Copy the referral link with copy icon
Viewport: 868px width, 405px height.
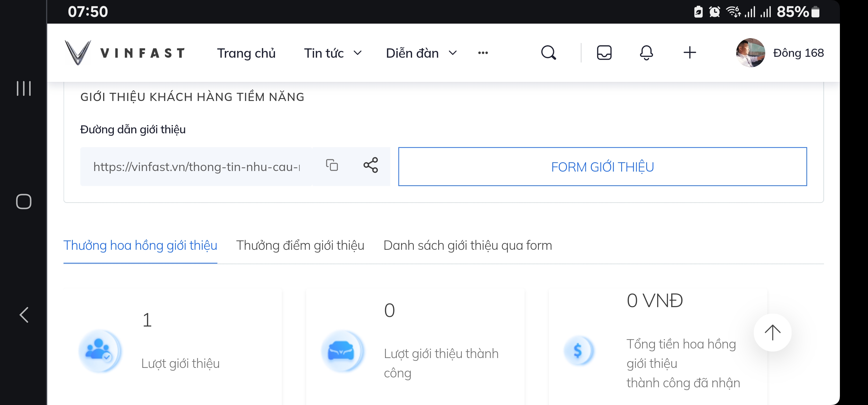(x=332, y=165)
